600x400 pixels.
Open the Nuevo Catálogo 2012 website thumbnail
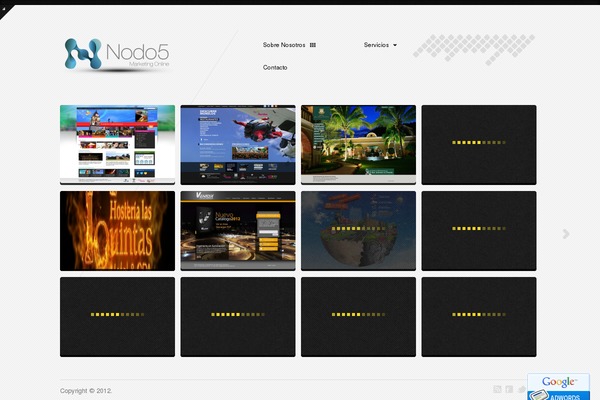238,231
